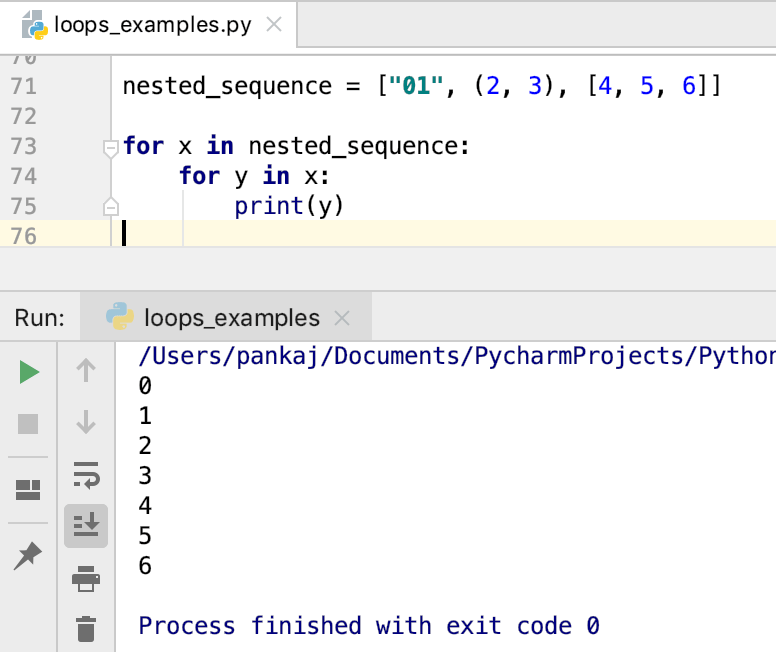Click the "01" string literal
The image size is (776, 652).
pos(416,86)
